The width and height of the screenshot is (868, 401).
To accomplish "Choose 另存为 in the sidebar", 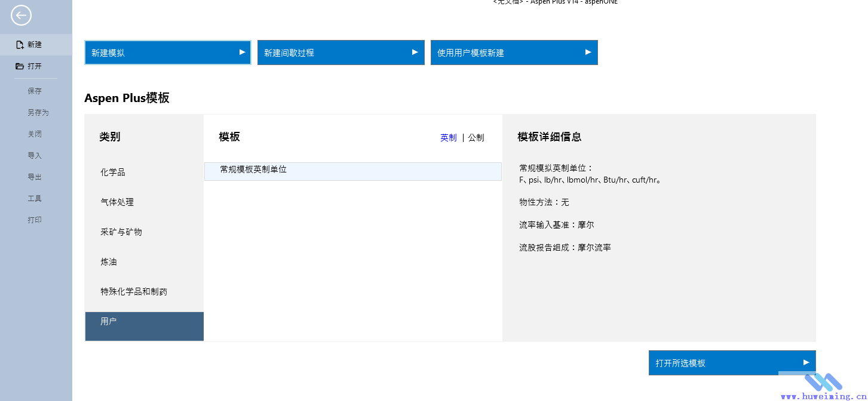I will [x=38, y=113].
